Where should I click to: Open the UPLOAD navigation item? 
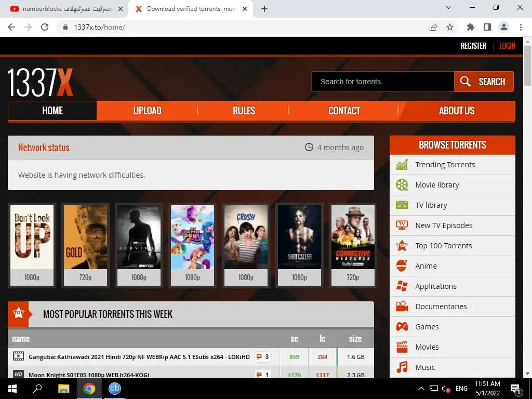[147, 111]
